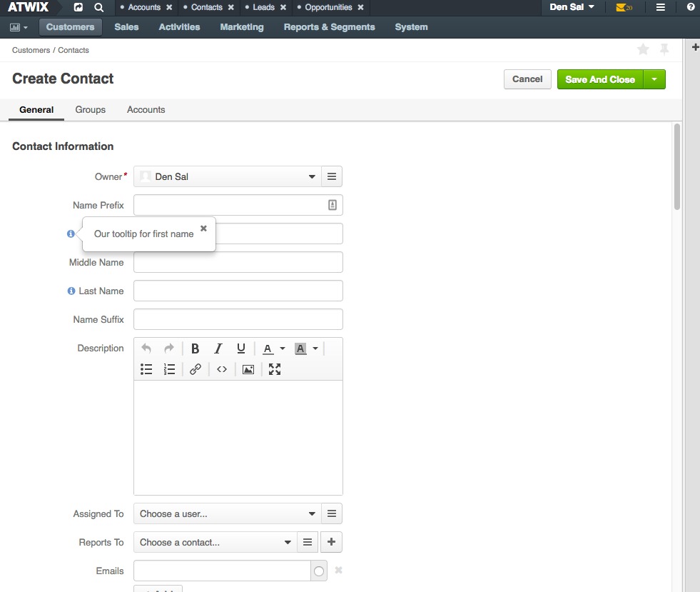
Task: Open the Customers menu
Action: click(x=71, y=27)
